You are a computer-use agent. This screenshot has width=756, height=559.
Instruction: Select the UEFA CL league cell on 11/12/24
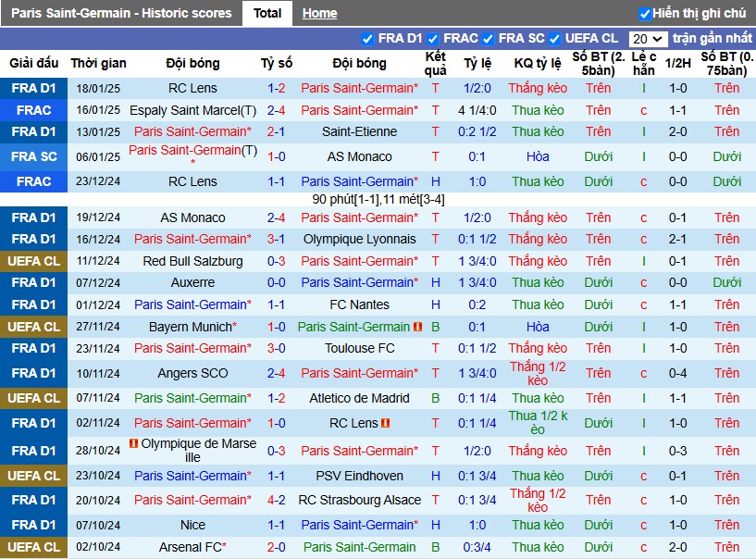click(33, 261)
